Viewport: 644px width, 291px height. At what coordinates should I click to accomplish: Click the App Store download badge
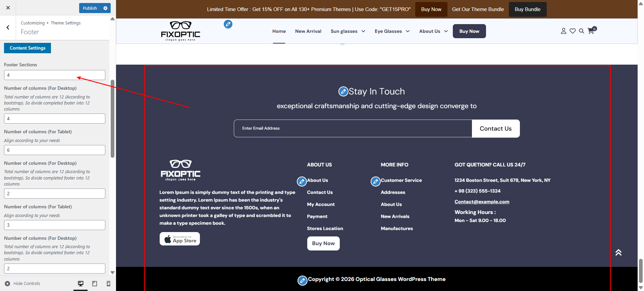(180, 239)
